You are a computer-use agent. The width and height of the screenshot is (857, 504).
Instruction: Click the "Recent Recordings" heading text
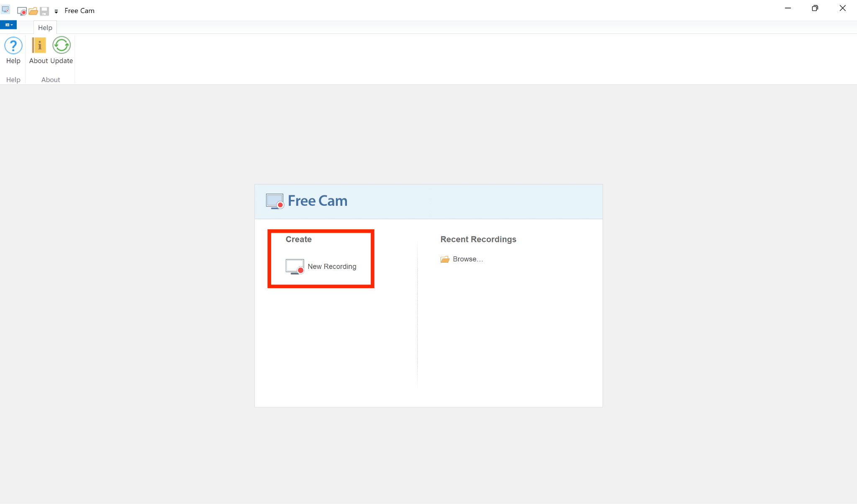[478, 239]
